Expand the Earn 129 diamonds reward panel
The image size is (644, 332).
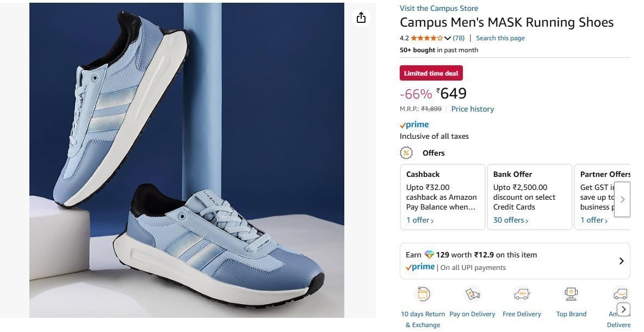[x=621, y=261]
